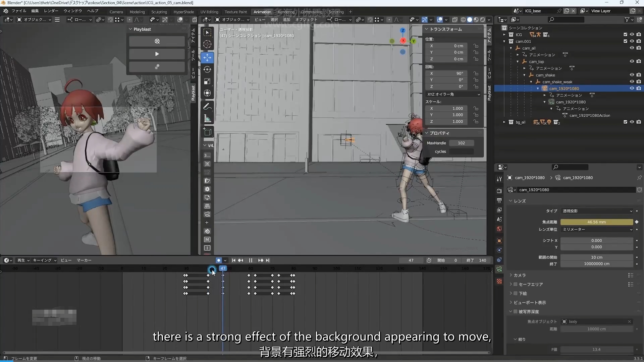Hide cam_top in the viewport
Viewport: 644px width, 362px height.
point(632,61)
